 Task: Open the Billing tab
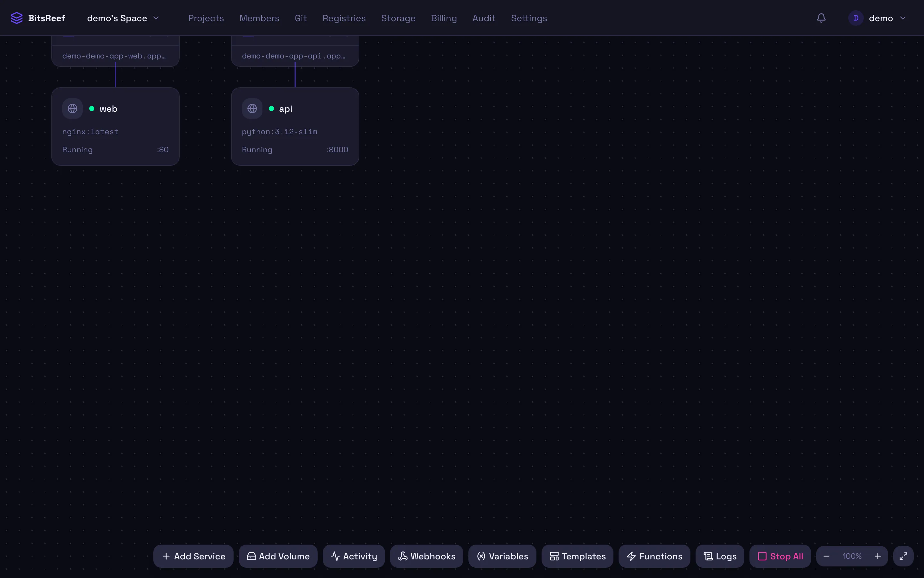444,18
